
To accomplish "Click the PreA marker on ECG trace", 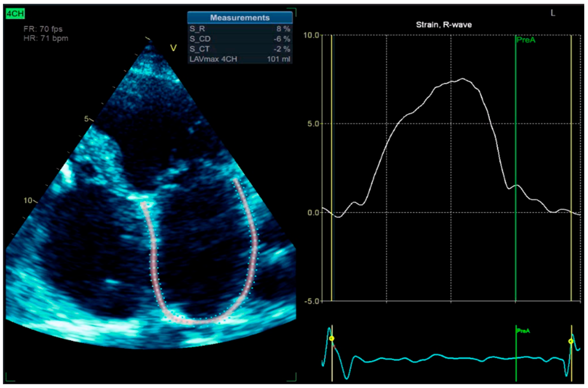I will (523, 331).
